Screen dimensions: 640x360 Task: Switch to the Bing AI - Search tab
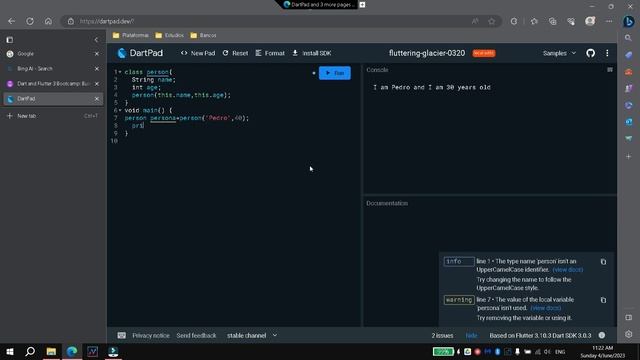[53, 69]
